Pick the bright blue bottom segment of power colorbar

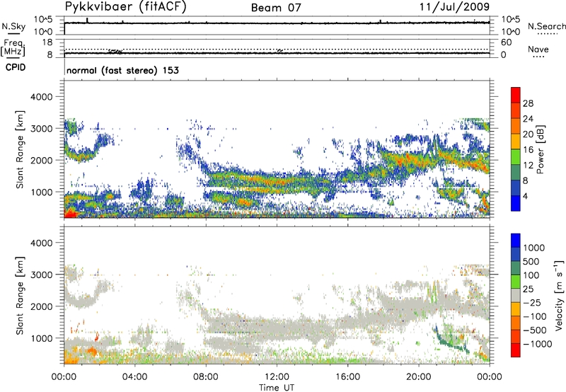coord(516,203)
